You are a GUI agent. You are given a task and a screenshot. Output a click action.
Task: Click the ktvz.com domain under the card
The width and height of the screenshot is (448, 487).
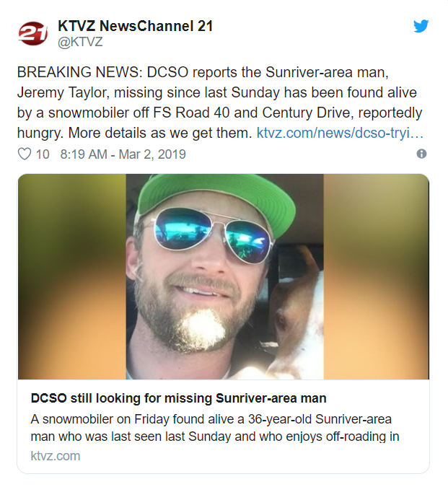56,455
